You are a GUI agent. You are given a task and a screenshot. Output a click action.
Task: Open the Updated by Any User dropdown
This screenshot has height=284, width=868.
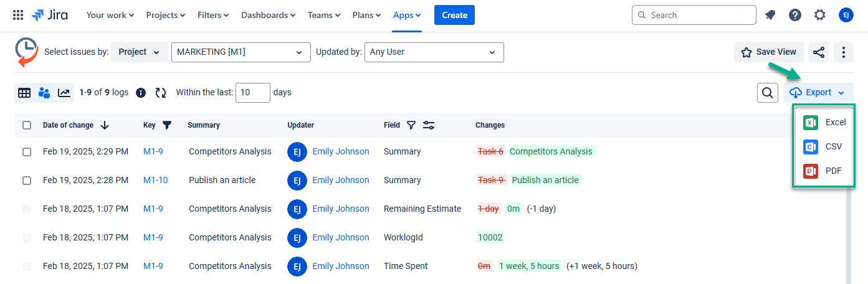click(434, 52)
